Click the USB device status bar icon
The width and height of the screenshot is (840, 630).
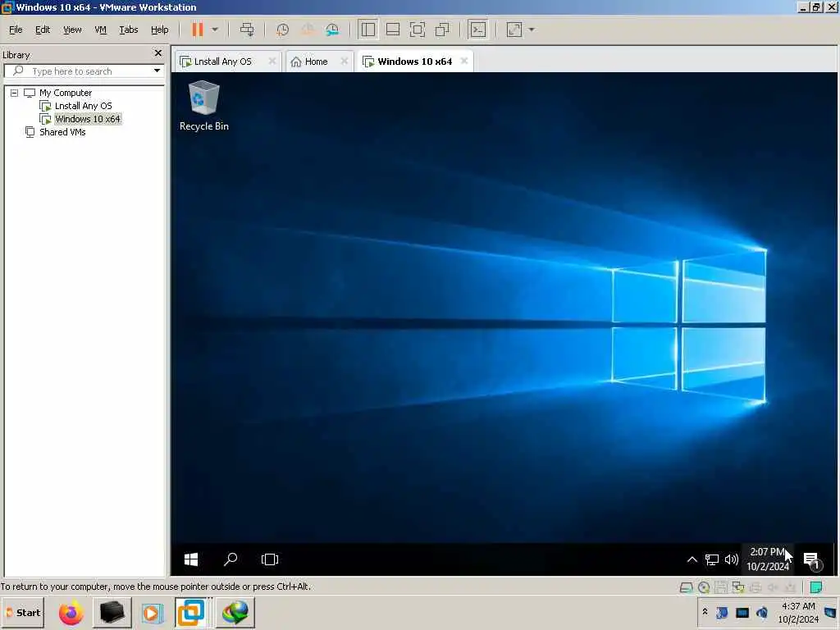(789, 587)
